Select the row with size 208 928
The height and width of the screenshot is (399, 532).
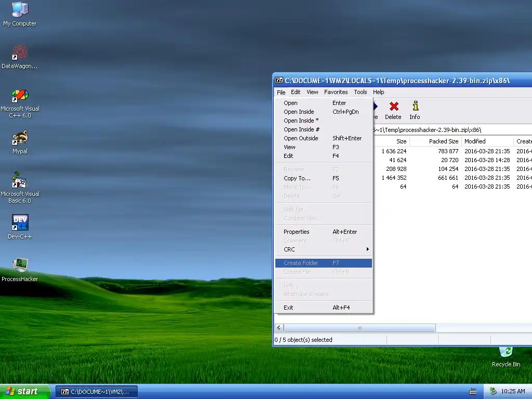tap(453, 169)
